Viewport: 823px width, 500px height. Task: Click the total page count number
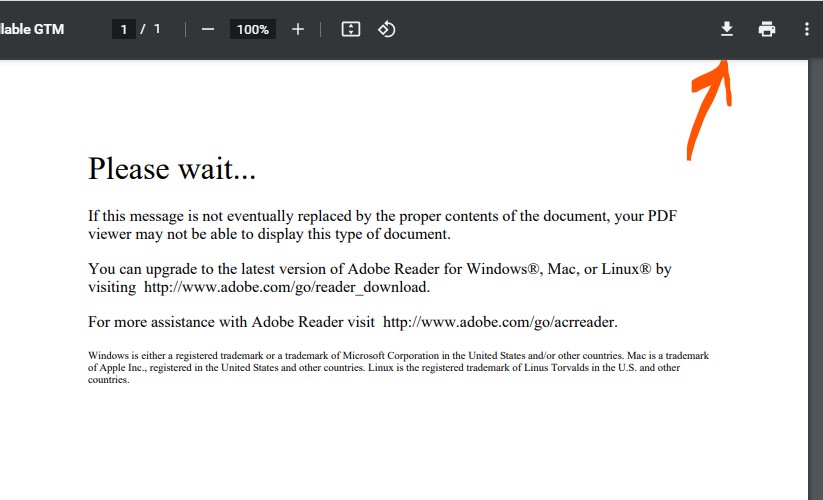(157, 30)
